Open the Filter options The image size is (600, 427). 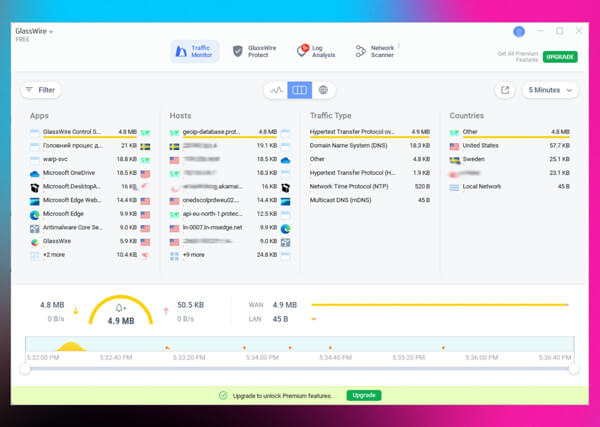[x=40, y=90]
